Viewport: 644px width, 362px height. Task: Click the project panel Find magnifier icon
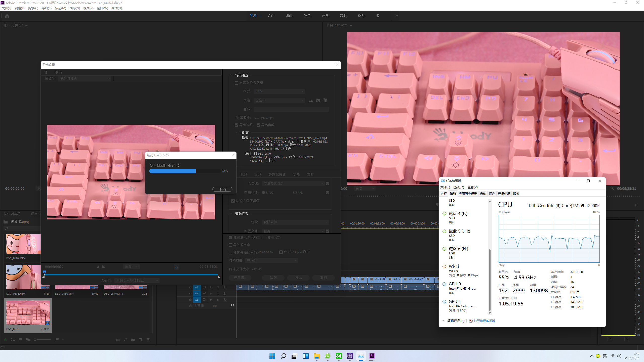coord(125,340)
